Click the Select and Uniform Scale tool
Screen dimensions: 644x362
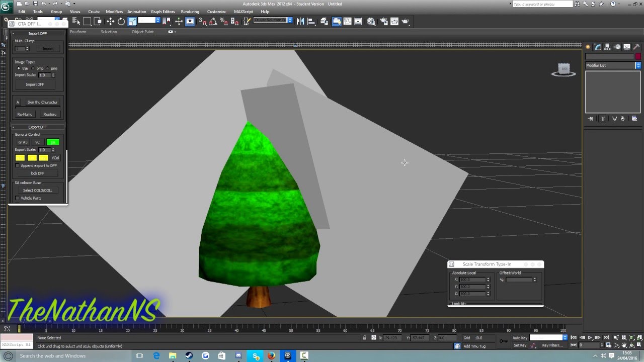coord(132,22)
